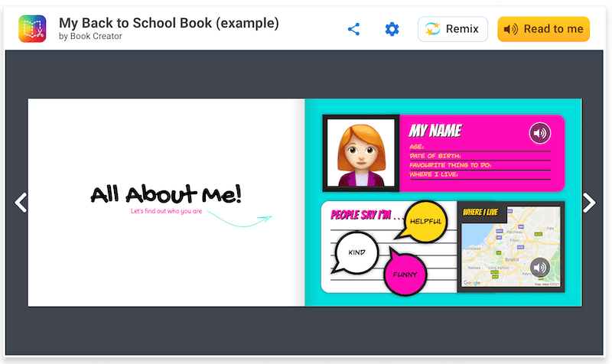Click the Book Creator rainbow app logo

pos(32,29)
